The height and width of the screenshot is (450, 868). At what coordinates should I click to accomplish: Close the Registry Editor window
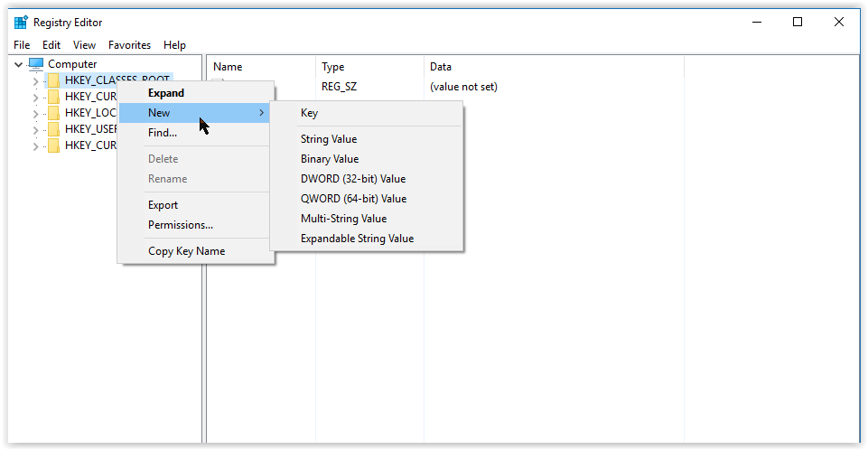tap(839, 23)
